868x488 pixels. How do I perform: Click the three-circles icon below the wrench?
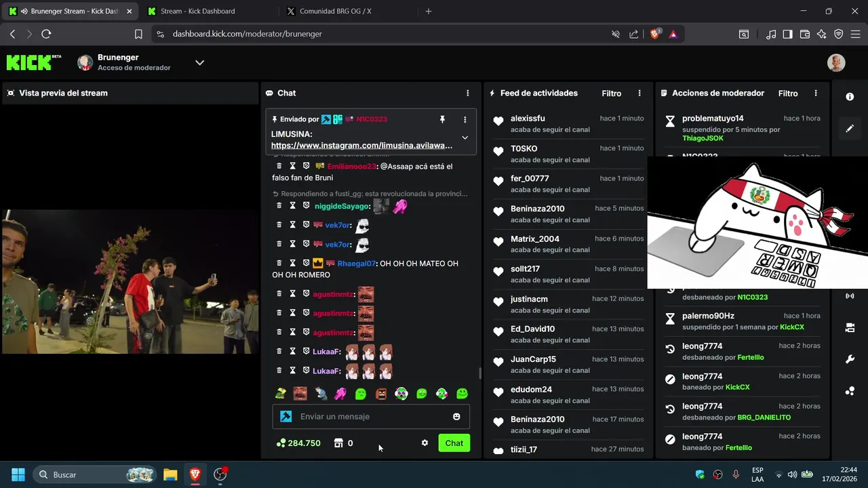pyautogui.click(x=850, y=391)
